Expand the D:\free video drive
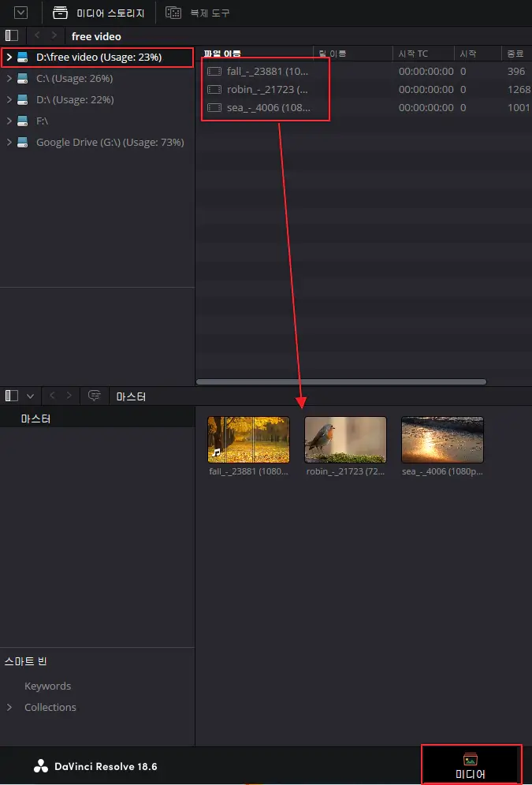The width and height of the screenshot is (532, 785). (x=9, y=57)
